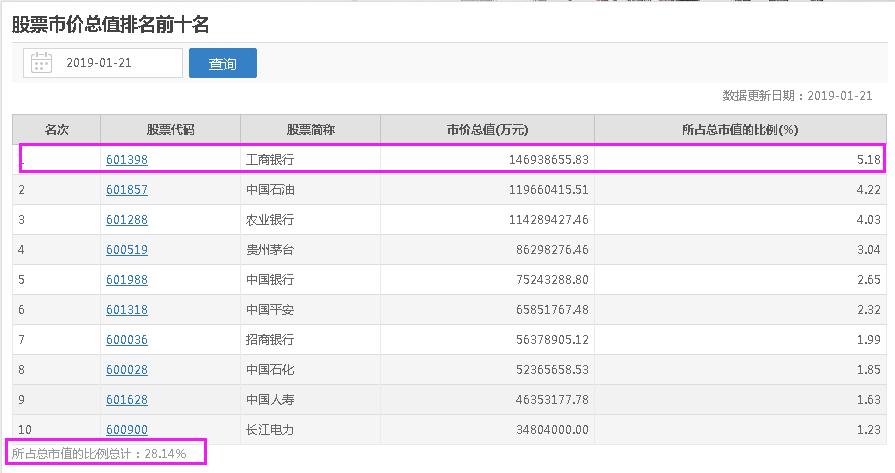
Task: Click percentage value 3.04
Action: (x=869, y=250)
